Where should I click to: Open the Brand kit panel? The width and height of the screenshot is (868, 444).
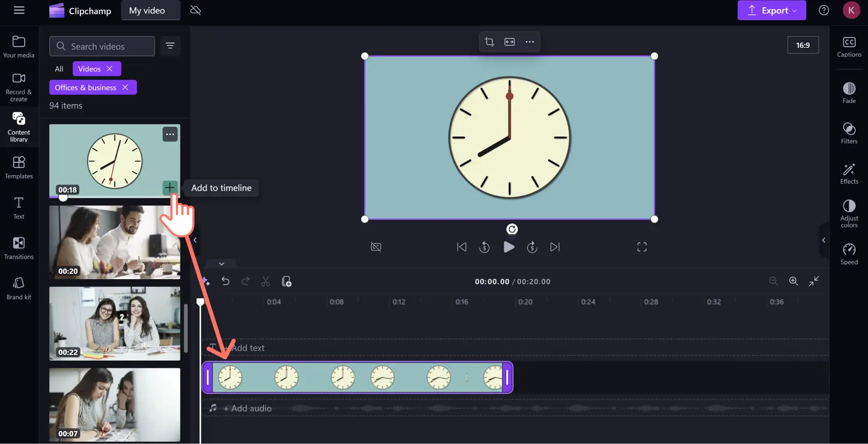(19, 288)
